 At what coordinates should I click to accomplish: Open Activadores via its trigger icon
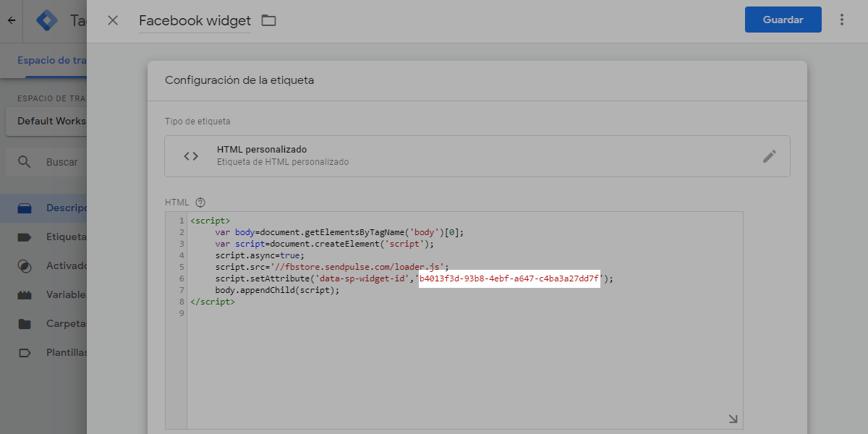pyautogui.click(x=25, y=266)
